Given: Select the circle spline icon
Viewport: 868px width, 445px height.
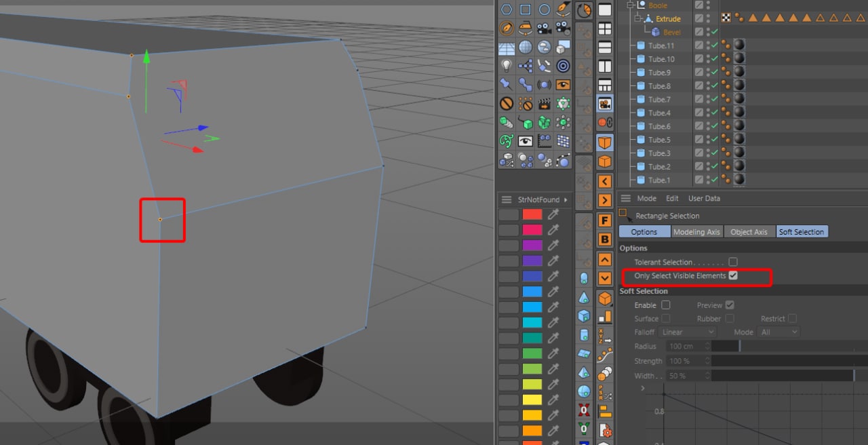Looking at the screenshot, I should click(545, 9).
